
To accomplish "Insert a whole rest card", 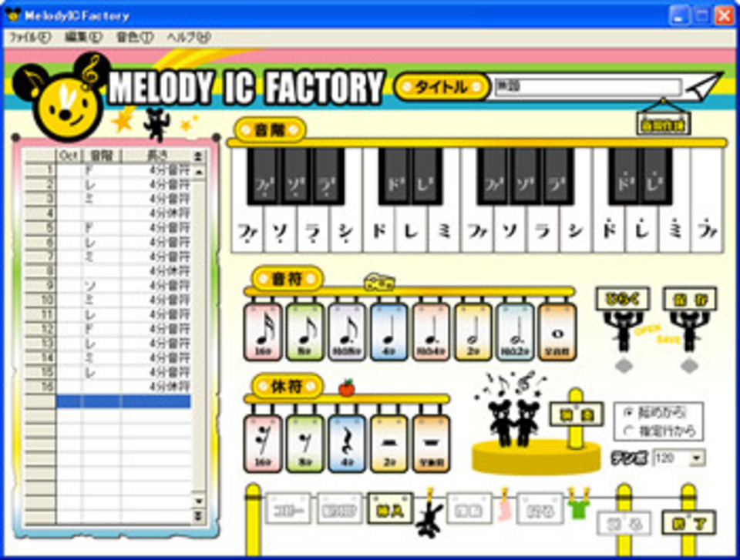I will point(432,444).
